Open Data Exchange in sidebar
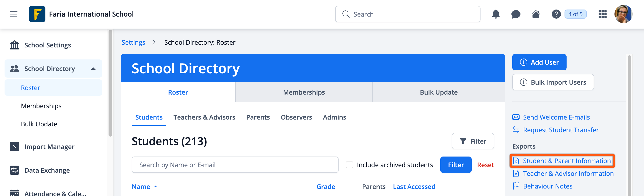 click(47, 170)
